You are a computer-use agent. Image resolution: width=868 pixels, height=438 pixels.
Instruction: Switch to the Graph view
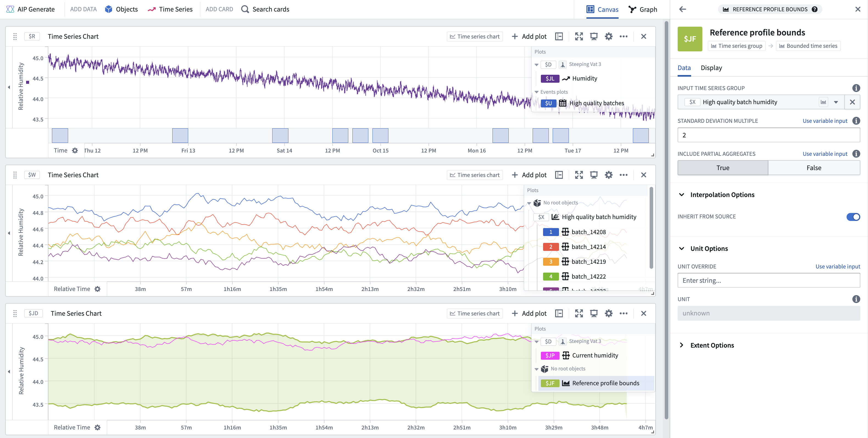tap(642, 9)
